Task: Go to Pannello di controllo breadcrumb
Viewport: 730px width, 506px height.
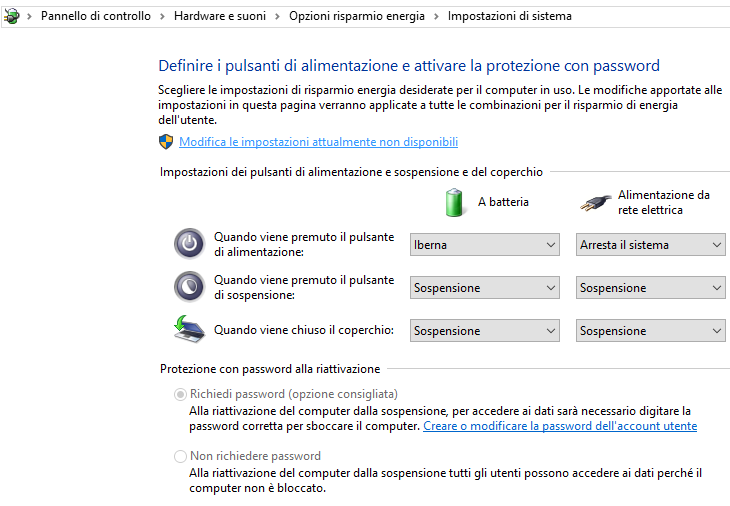Action: pos(96,16)
